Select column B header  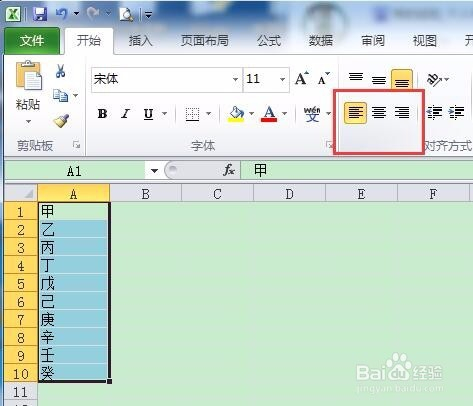(x=146, y=193)
